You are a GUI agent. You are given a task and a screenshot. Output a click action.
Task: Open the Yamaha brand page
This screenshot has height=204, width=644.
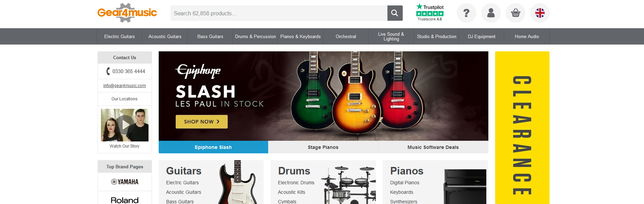point(125,182)
